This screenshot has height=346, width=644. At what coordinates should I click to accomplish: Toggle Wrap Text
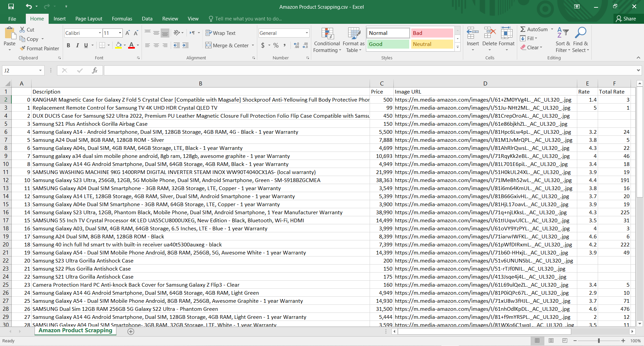(220, 33)
